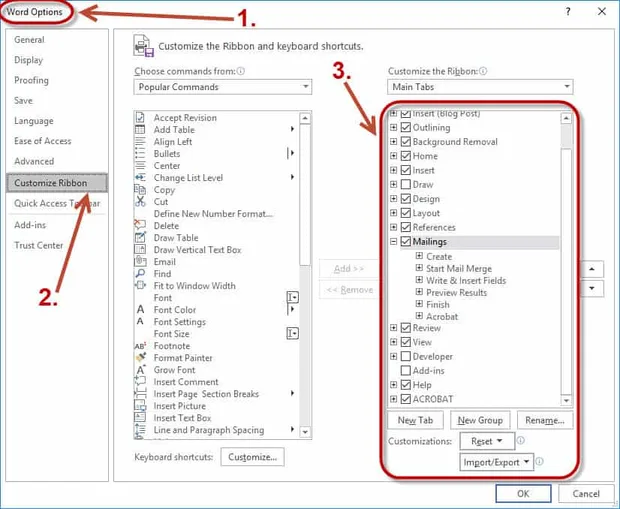The width and height of the screenshot is (620, 509).
Task: Select the Insert Picture icon
Action: click(x=140, y=405)
